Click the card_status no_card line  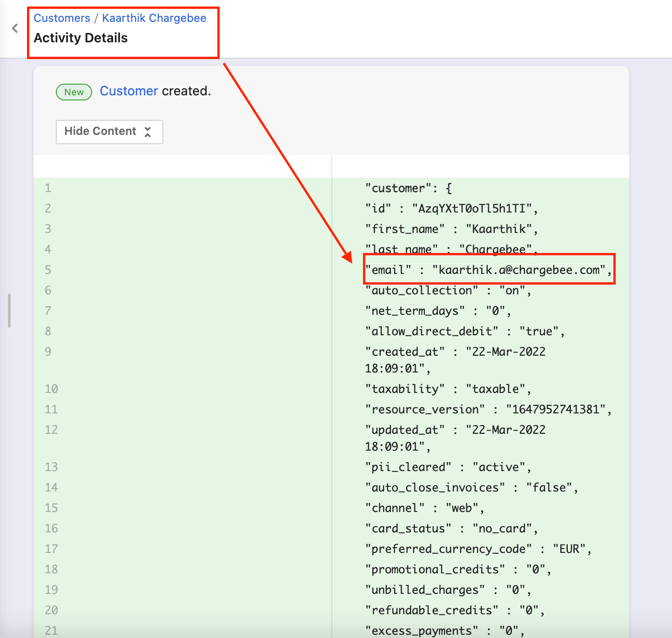coord(451,528)
